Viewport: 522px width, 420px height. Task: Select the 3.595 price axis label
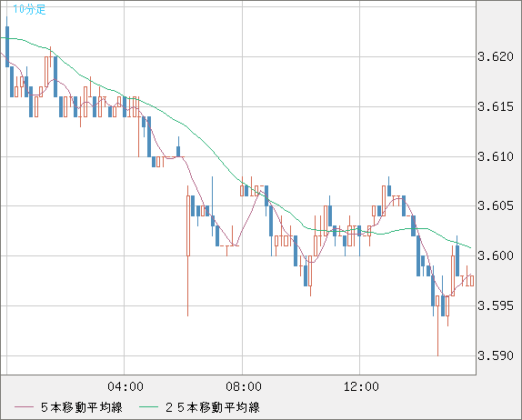tap(496, 305)
